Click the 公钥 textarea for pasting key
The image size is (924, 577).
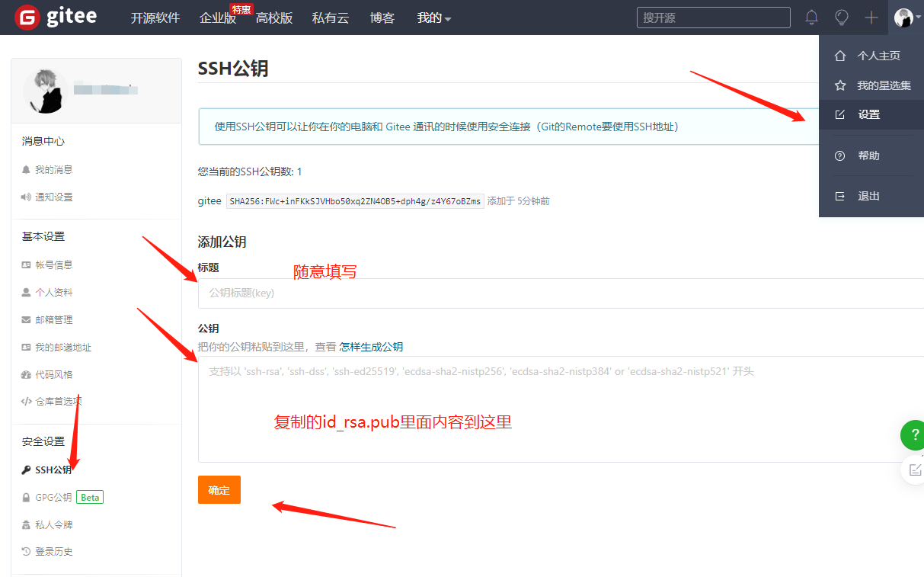(561, 409)
